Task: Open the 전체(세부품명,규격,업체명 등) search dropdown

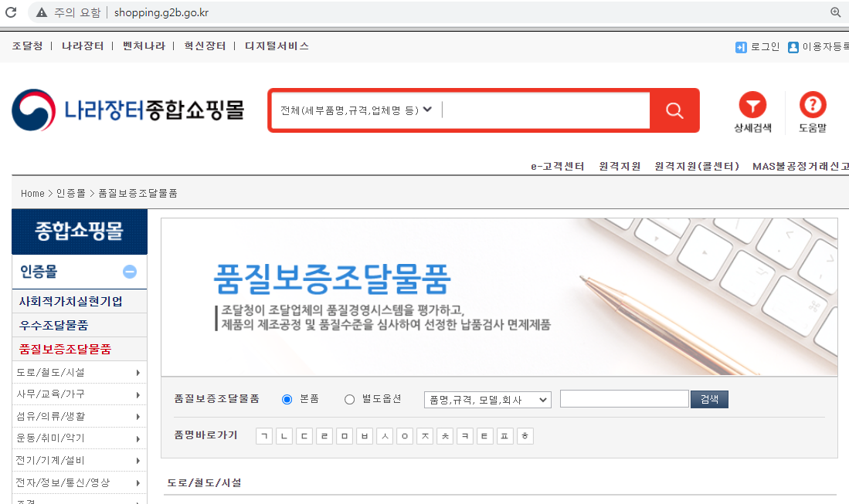Action: tap(356, 110)
